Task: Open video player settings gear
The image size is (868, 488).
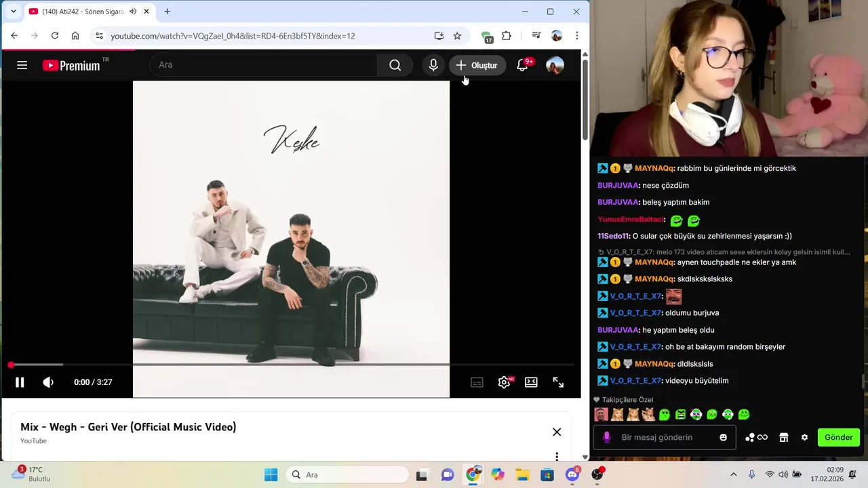Action: [x=504, y=382]
